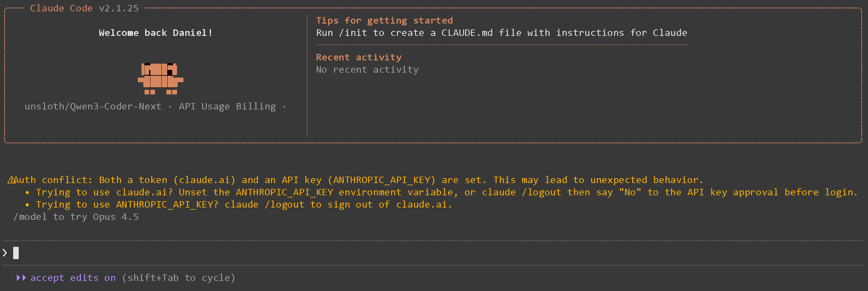The image size is (868, 291).
Task: Click the double-arrow accept edits icon
Action: [21, 278]
